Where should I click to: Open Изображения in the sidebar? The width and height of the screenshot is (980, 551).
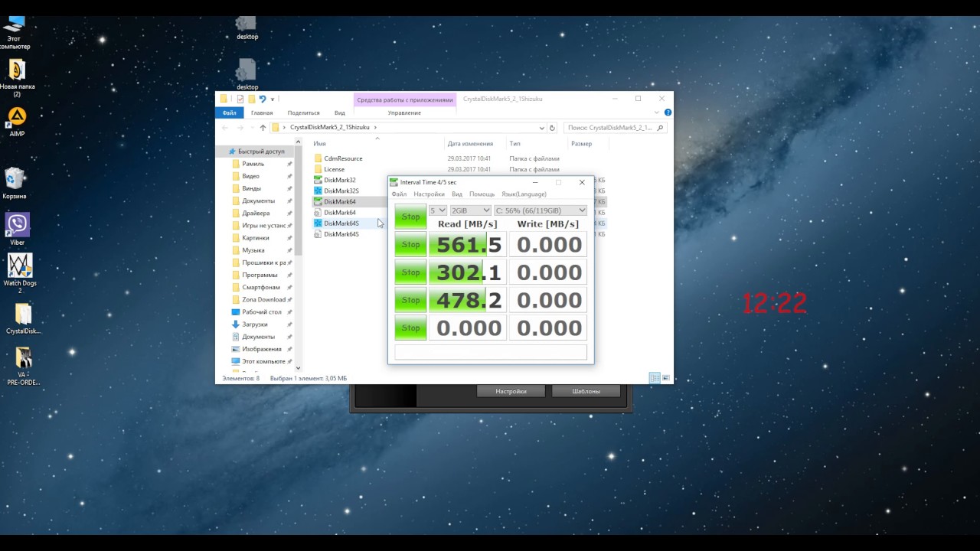[262, 349]
